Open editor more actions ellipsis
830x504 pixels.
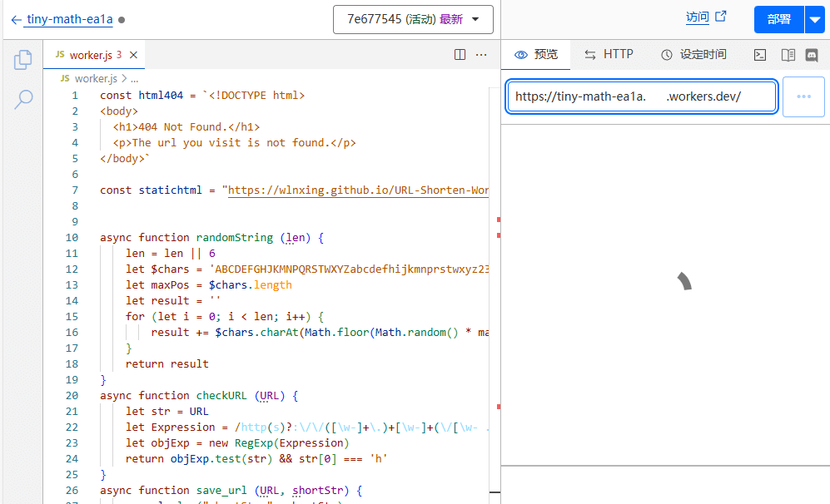tap(480, 54)
